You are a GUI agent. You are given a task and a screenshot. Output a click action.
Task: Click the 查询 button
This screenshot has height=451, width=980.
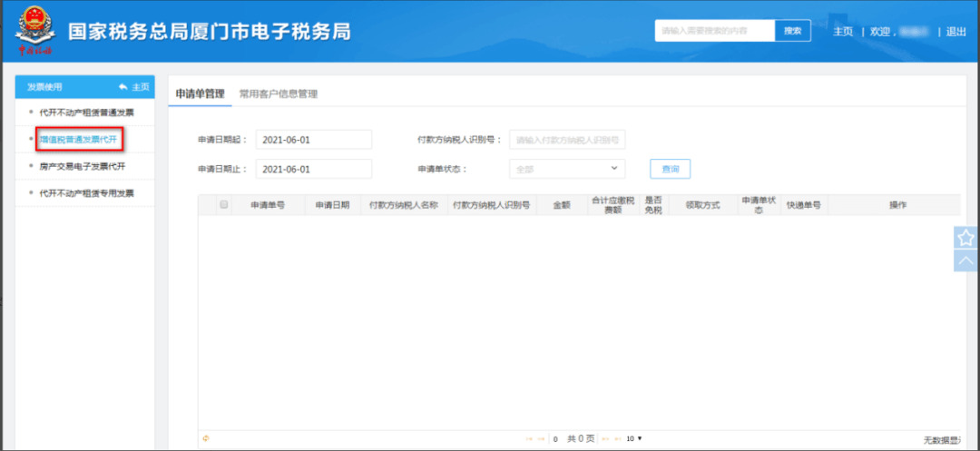point(670,169)
